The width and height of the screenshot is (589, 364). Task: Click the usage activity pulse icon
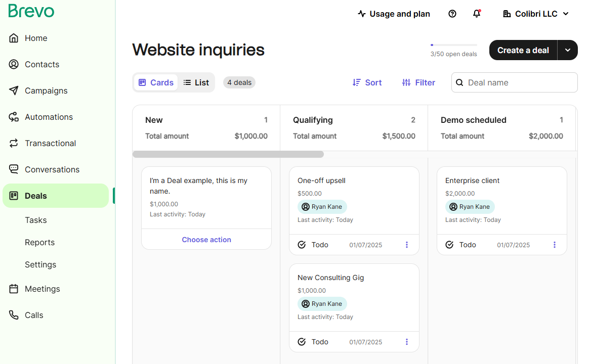click(x=362, y=14)
